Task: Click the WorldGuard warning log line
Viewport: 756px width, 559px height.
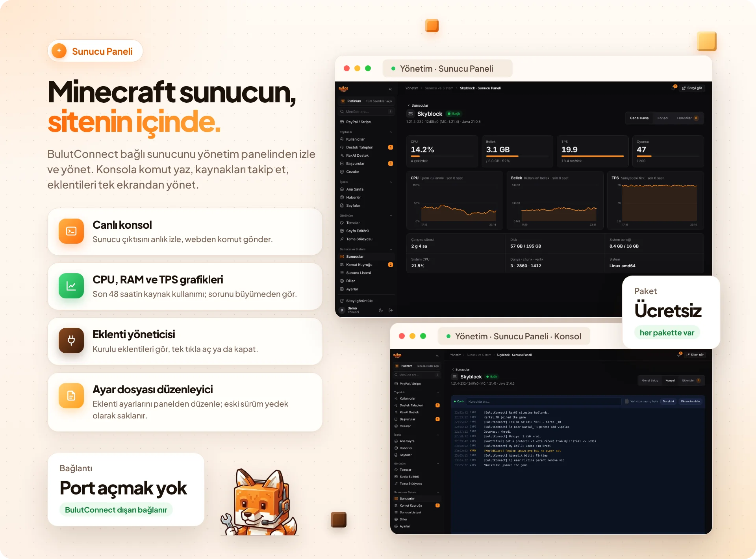Action: [522, 451]
